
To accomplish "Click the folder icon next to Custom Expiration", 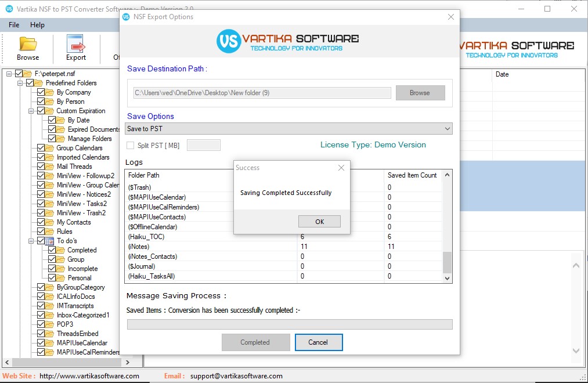I will 49,111.
